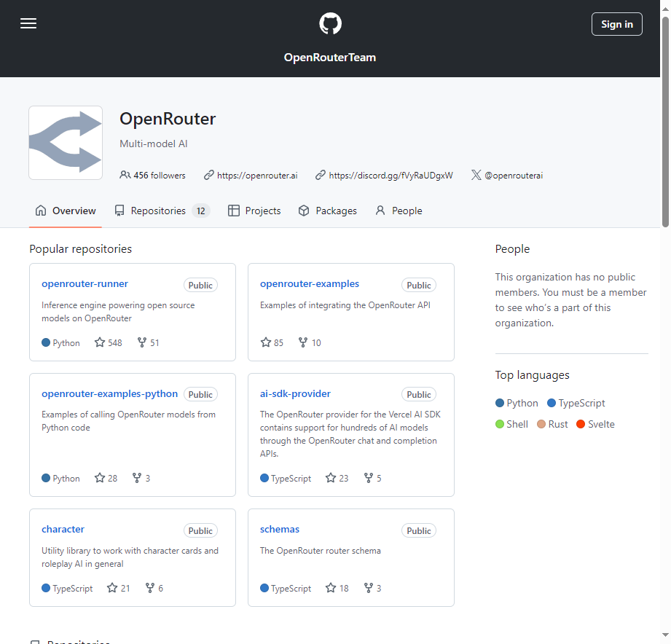This screenshot has width=671, height=644.
Task: Filter by Python in Top languages
Action: [517, 403]
